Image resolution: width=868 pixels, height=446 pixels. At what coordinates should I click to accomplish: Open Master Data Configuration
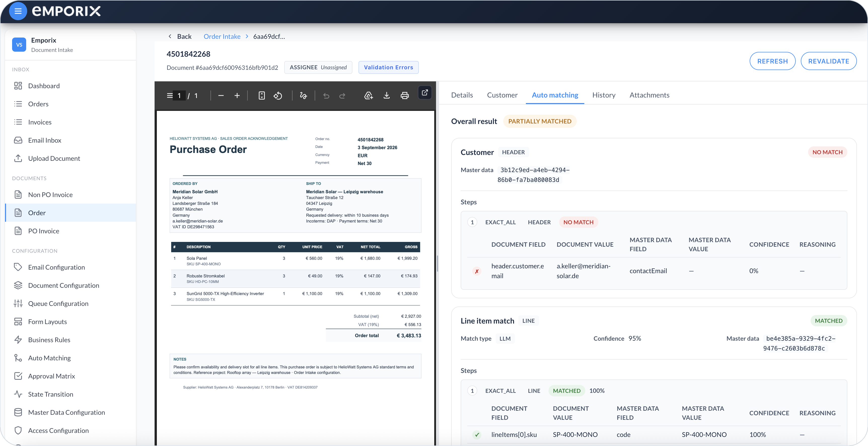pos(70,412)
